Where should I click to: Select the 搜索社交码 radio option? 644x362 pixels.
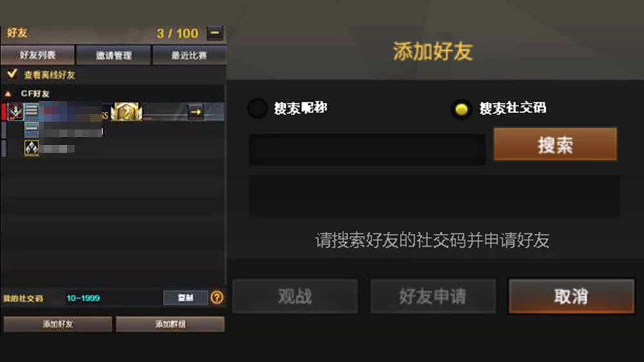(x=461, y=109)
